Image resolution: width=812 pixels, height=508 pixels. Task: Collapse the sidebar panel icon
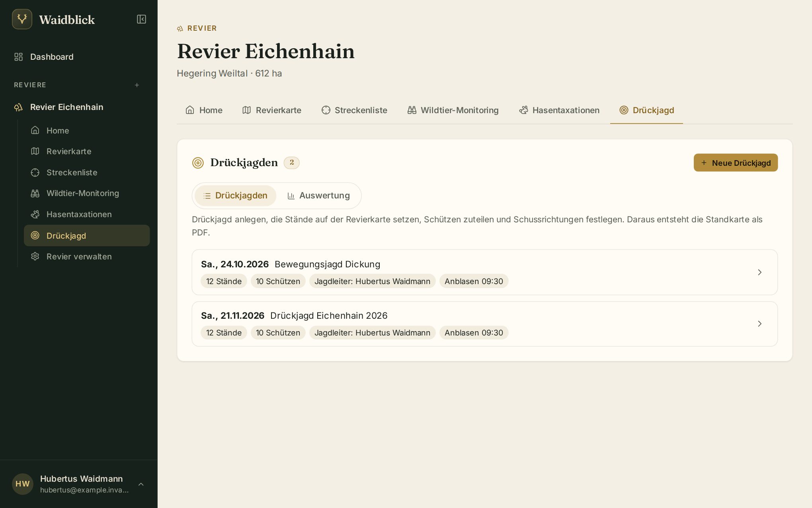tap(141, 19)
